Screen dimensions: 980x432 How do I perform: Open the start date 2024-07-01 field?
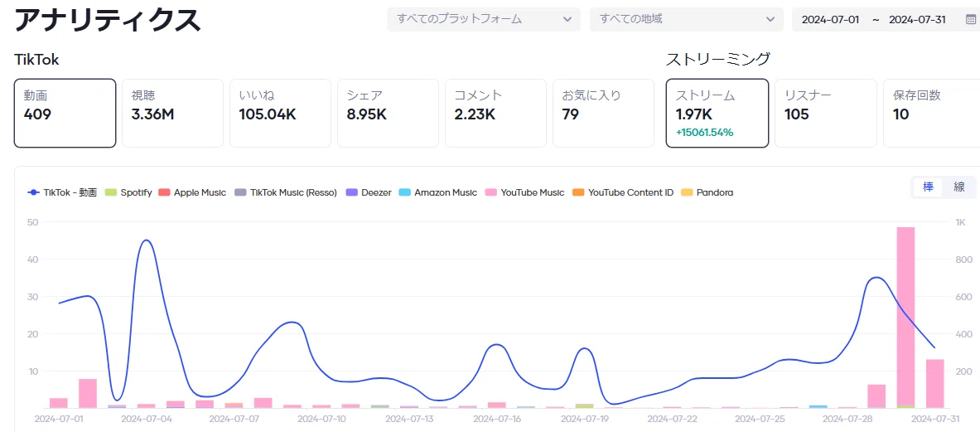(830, 19)
